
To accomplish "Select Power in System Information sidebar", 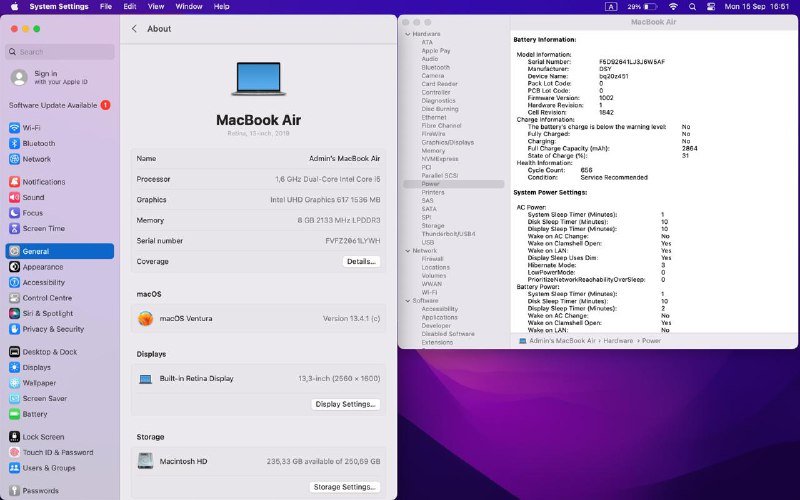I will (x=454, y=184).
